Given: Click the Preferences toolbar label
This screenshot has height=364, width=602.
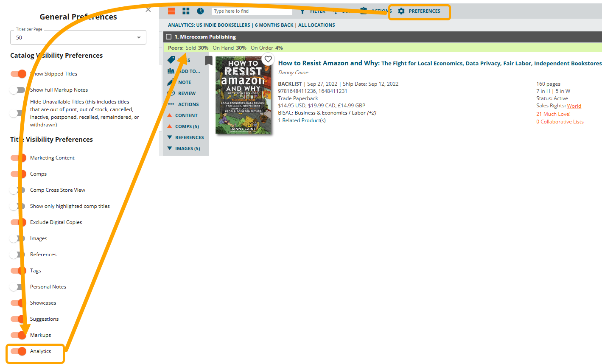Looking at the screenshot, I should (425, 11).
